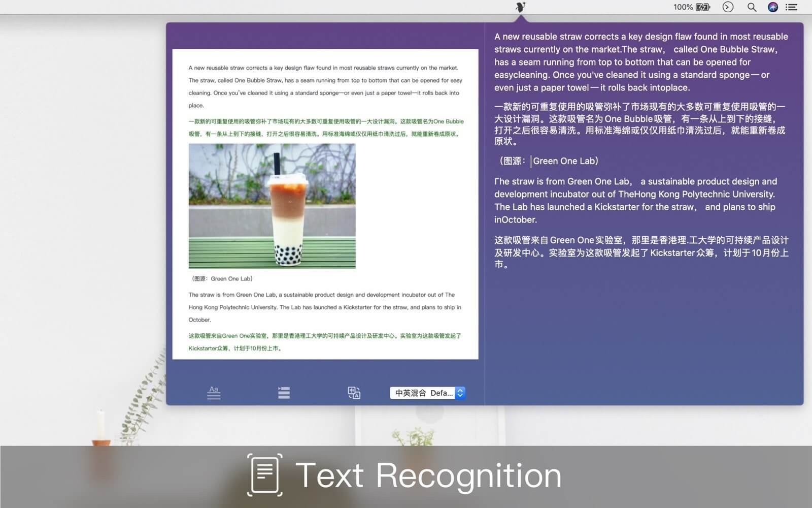Open Spotlight search from the menu bar
Screen dimensions: 812x508
(x=751, y=7)
